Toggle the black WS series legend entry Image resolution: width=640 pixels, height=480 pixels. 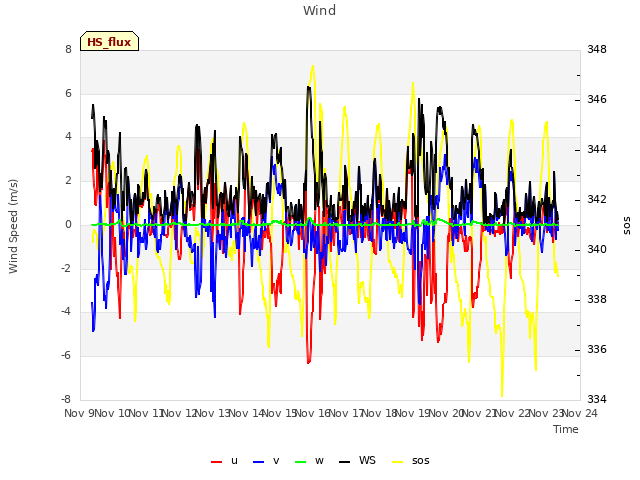click(x=357, y=461)
